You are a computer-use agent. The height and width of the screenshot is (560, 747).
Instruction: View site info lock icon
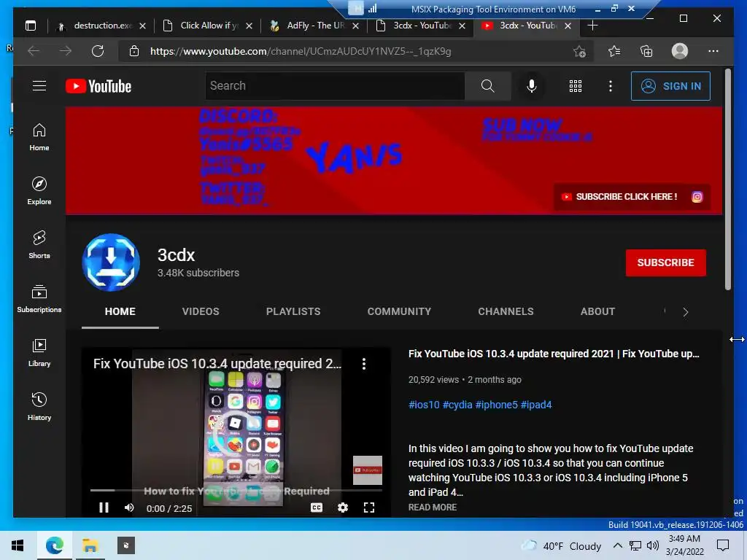click(x=134, y=51)
